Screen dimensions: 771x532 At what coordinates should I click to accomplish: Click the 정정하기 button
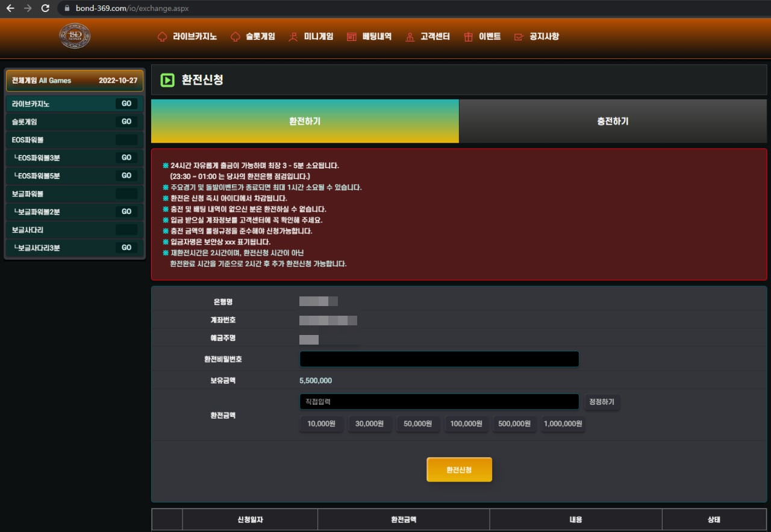click(x=602, y=402)
